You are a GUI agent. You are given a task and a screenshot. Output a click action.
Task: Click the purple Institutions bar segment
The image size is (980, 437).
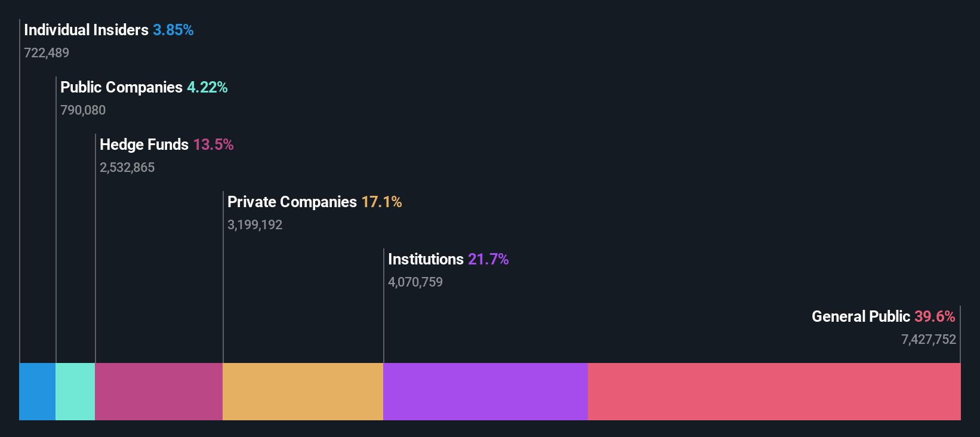pos(485,391)
